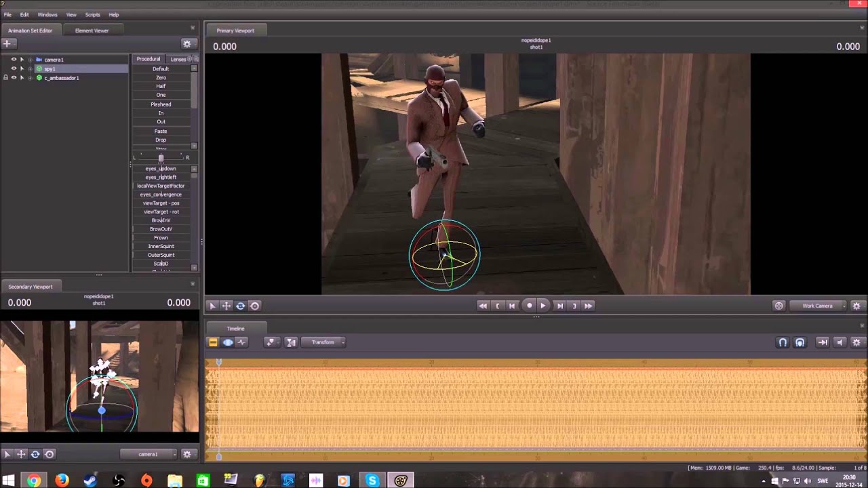Click the Half procedural preset
Viewport: 868px width, 488px height.
coord(161,86)
